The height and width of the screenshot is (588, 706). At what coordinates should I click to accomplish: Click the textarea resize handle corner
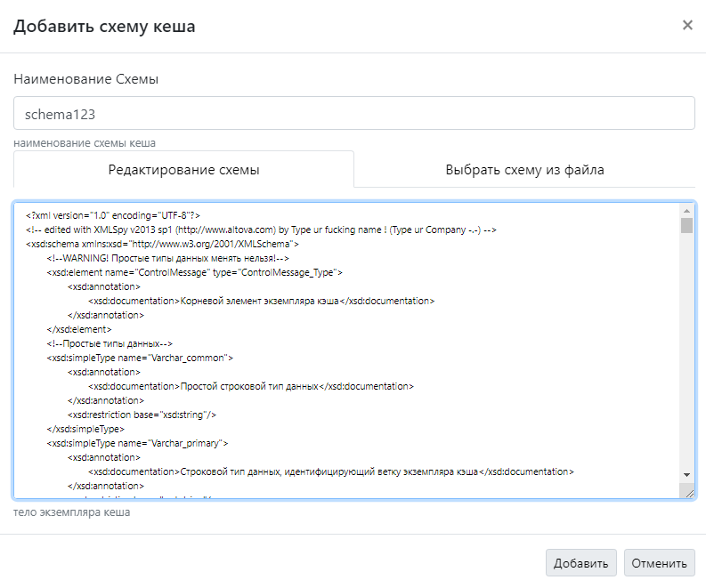[x=688, y=492]
